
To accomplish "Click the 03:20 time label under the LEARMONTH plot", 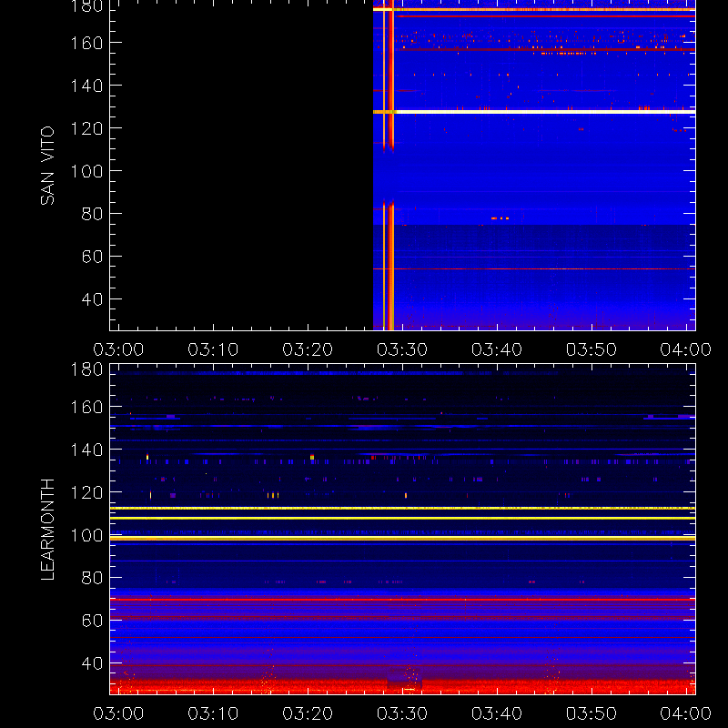I will [308, 713].
